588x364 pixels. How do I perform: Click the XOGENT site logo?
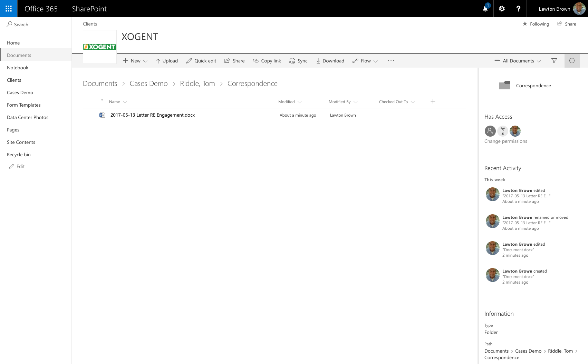[100, 47]
